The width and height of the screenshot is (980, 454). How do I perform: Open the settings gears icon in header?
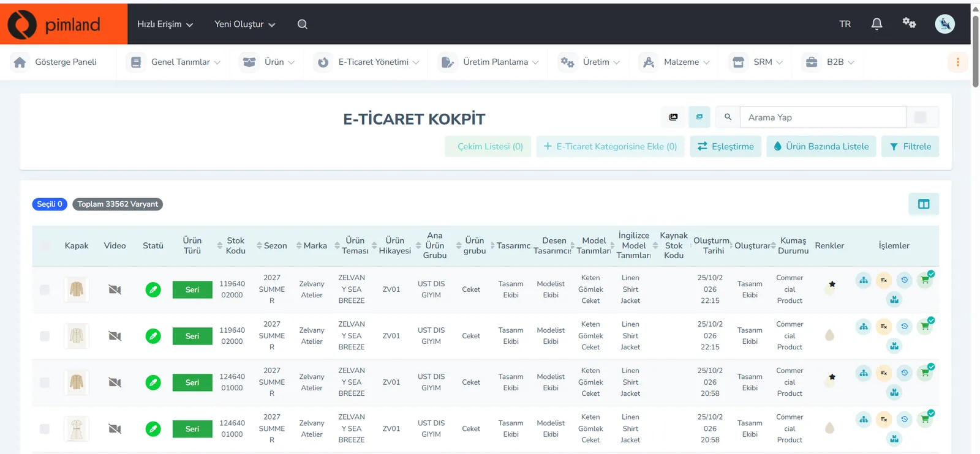coord(909,23)
